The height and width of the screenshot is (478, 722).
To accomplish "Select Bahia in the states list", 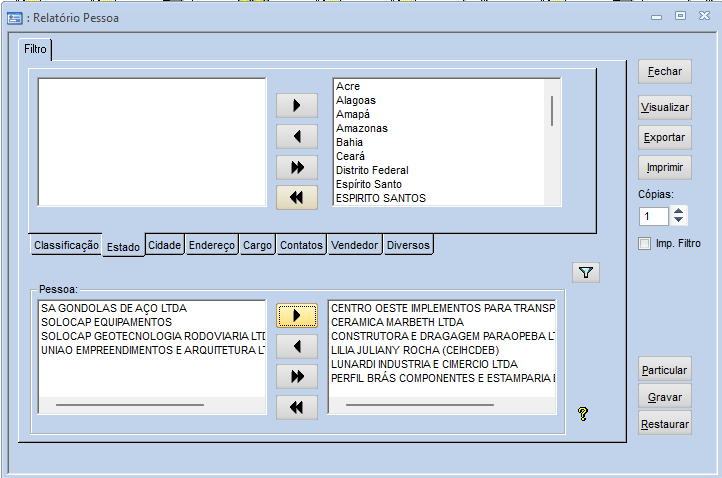I will (350, 142).
